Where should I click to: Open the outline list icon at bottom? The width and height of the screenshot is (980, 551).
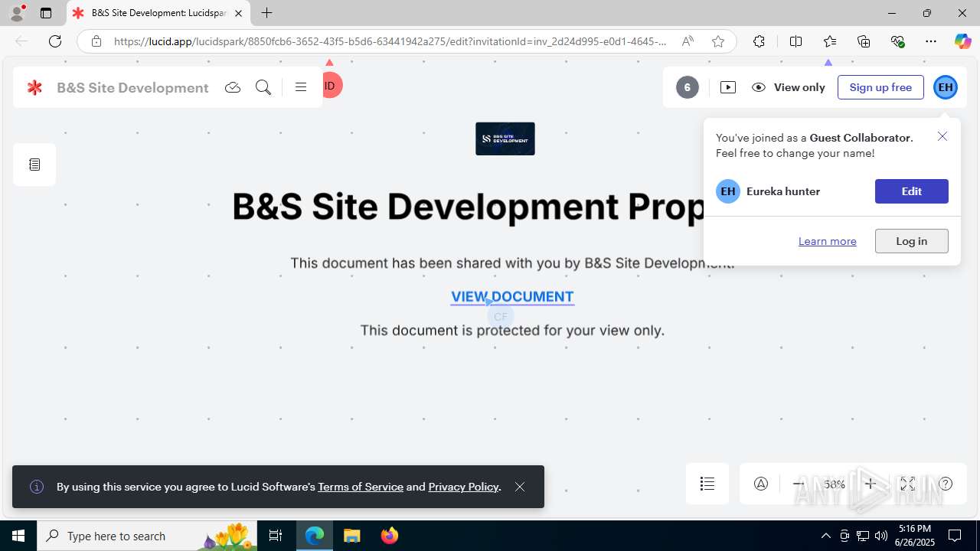pos(707,484)
